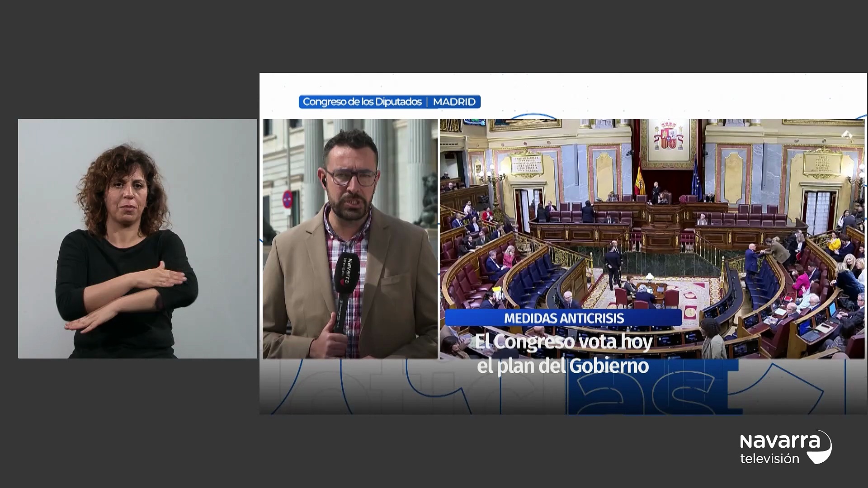Switch to the MADRID location tab
Image resolution: width=868 pixels, height=488 pixels.
(x=455, y=102)
